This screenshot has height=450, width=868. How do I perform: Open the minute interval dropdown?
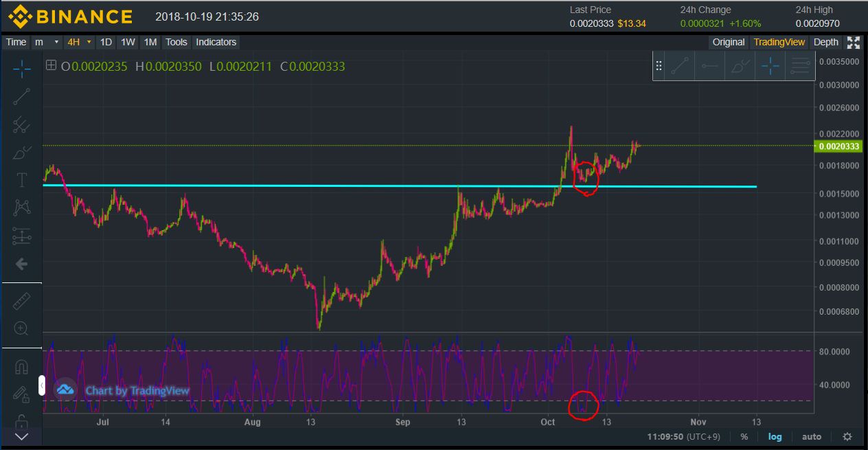47,42
